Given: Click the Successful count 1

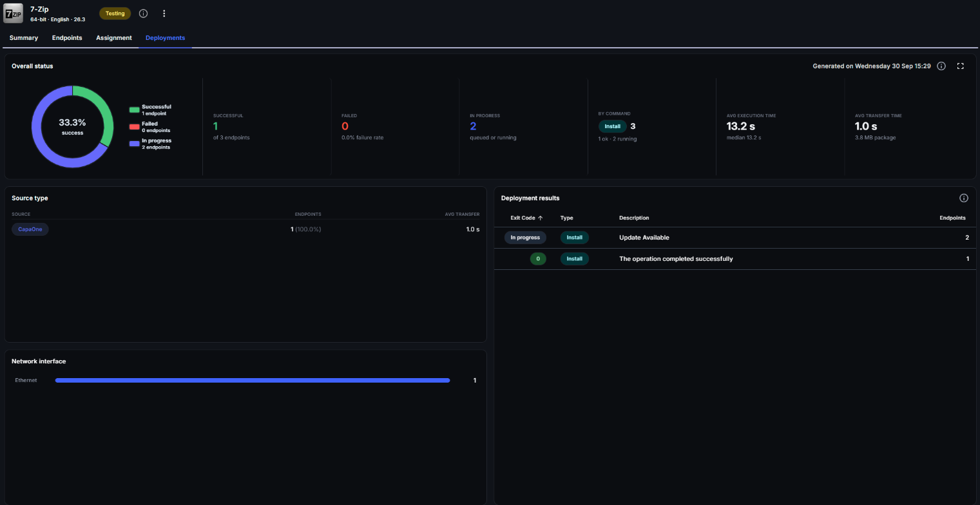Looking at the screenshot, I should coord(215,126).
